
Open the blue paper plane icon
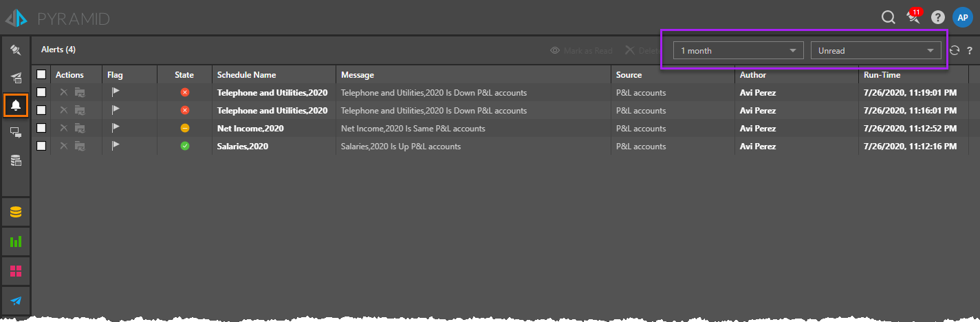click(16, 301)
